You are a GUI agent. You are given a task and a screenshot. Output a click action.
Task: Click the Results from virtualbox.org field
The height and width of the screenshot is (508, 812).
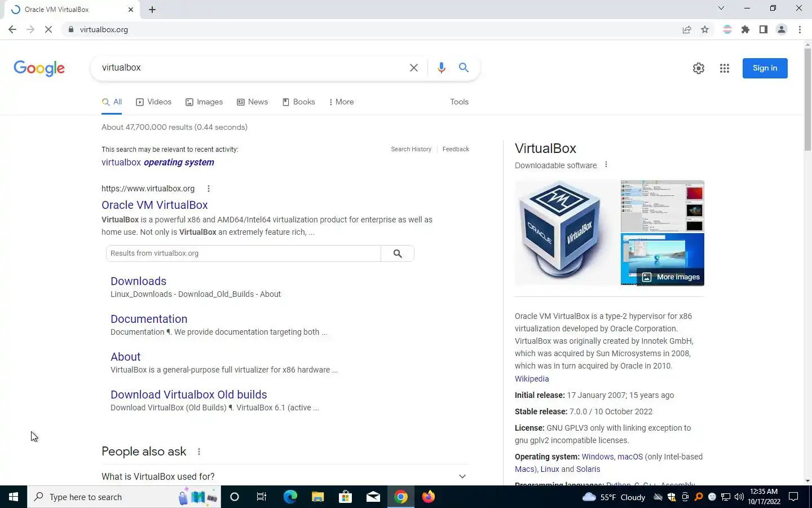point(243,253)
